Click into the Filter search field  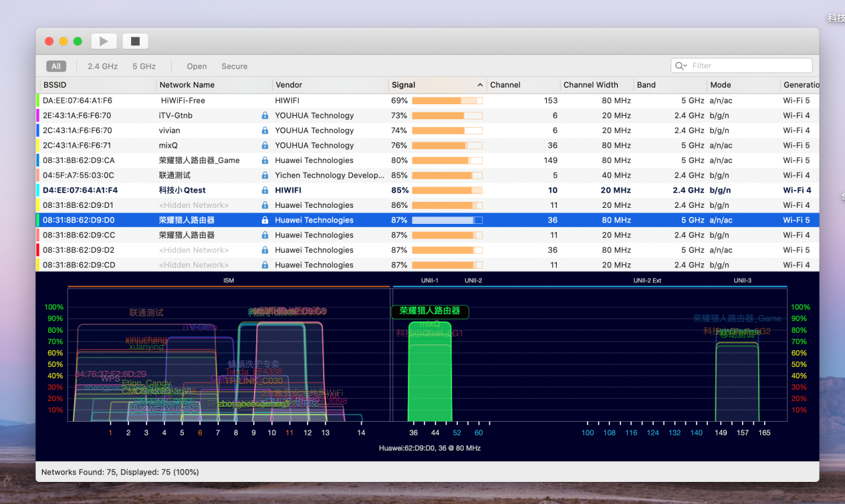pyautogui.click(x=749, y=66)
